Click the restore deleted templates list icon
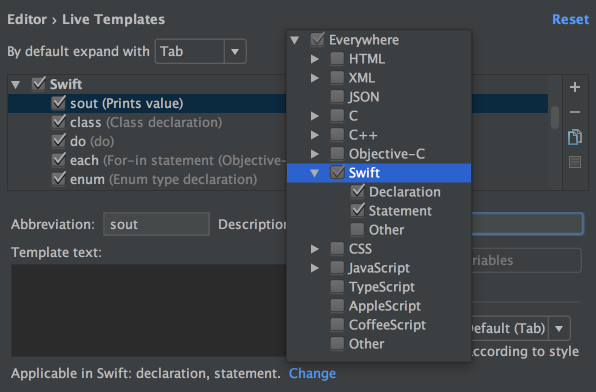596x392 pixels. (575, 162)
